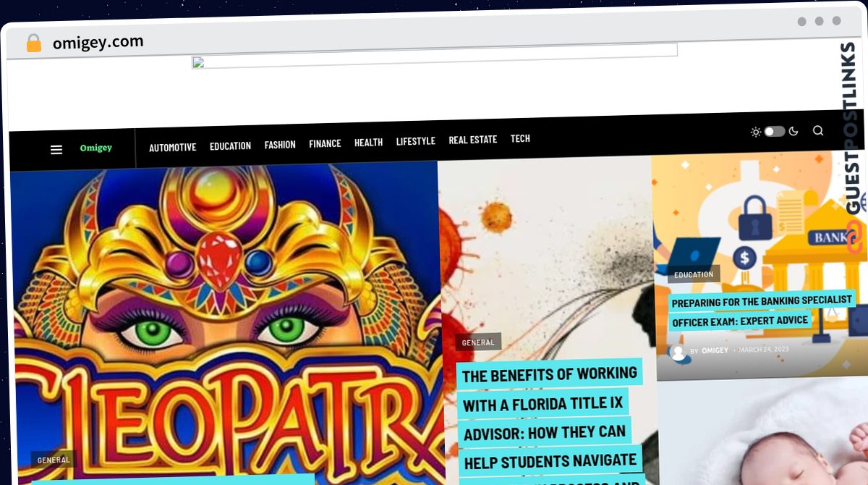
Task: Click the sun light-mode icon
Action: [x=756, y=132]
